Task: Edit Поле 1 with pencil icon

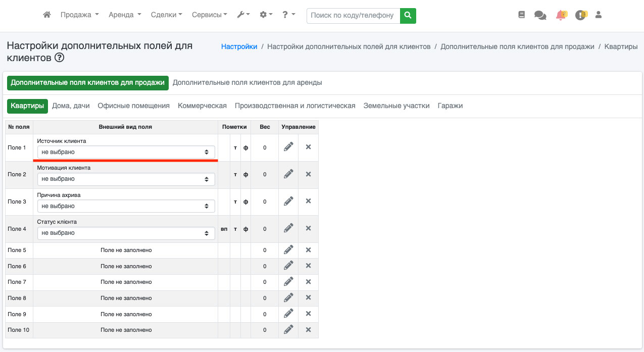Action: pos(288,147)
